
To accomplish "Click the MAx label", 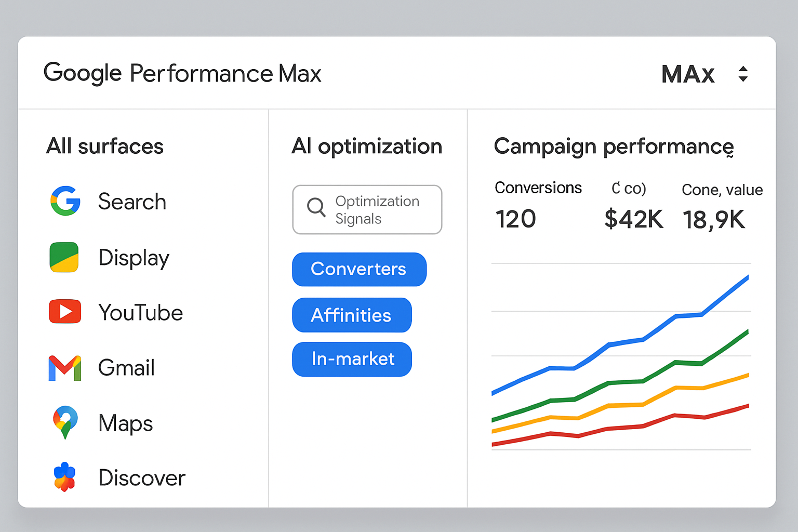I will (x=688, y=74).
